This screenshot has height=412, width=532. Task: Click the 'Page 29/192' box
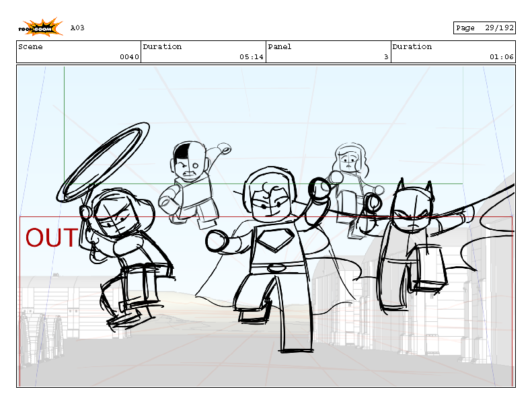[x=484, y=28]
